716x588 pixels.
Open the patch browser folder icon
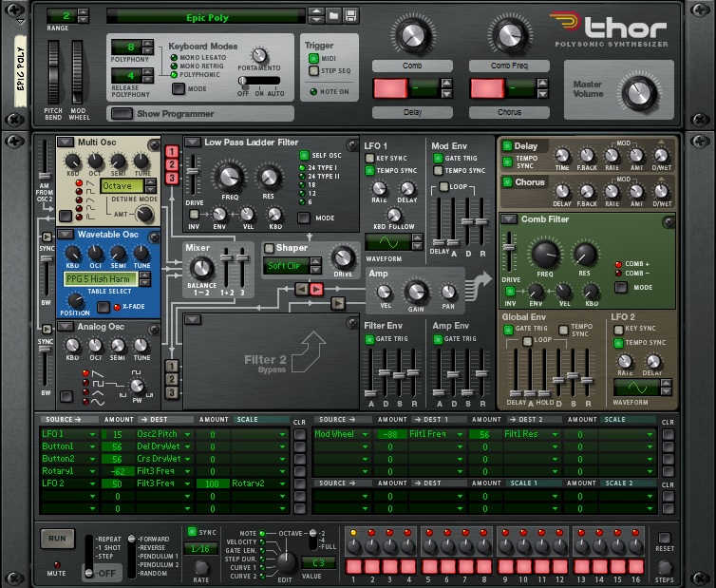334,16
